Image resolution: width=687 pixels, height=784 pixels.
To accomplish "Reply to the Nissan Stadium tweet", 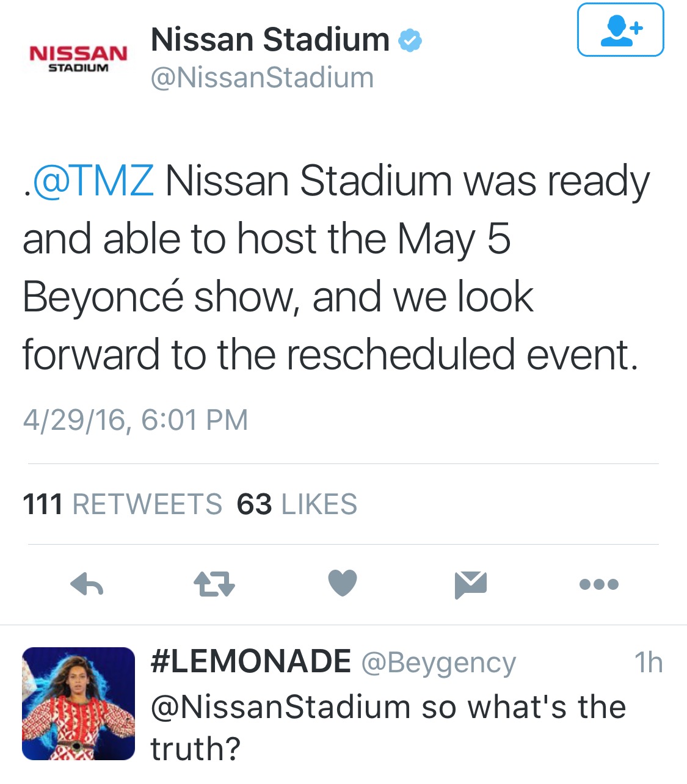I will coord(87,585).
